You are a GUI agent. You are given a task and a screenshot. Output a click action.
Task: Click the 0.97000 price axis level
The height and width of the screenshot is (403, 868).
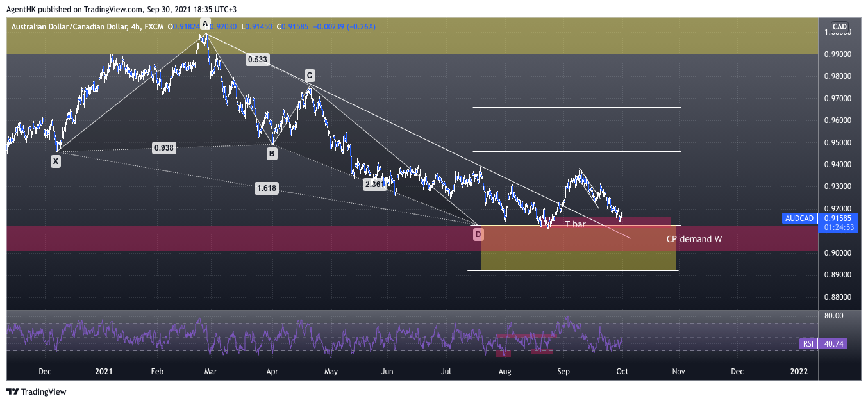pos(837,99)
